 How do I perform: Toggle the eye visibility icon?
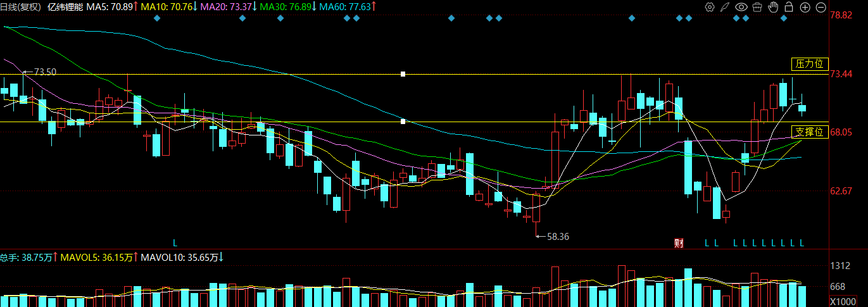[x=741, y=7]
